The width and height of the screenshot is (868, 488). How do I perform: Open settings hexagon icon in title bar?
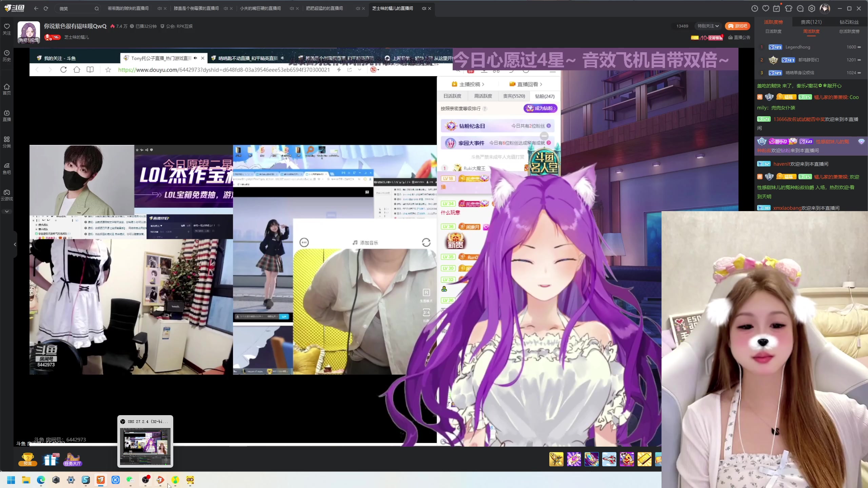(812, 8)
